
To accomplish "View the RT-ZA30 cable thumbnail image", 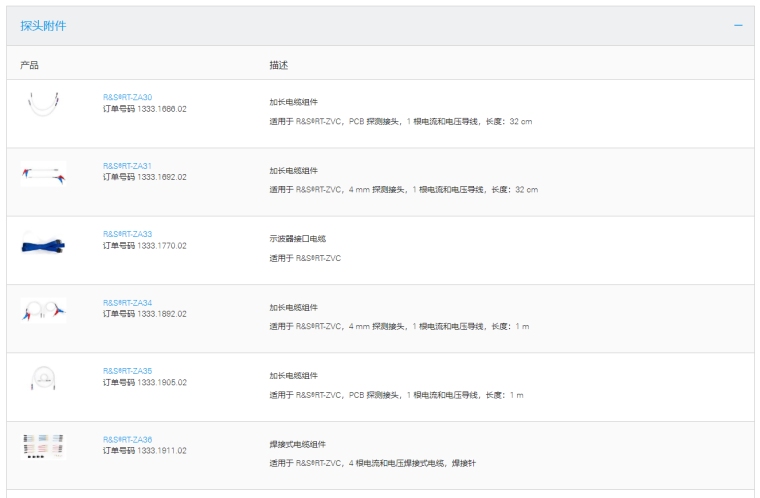I will click(x=44, y=104).
